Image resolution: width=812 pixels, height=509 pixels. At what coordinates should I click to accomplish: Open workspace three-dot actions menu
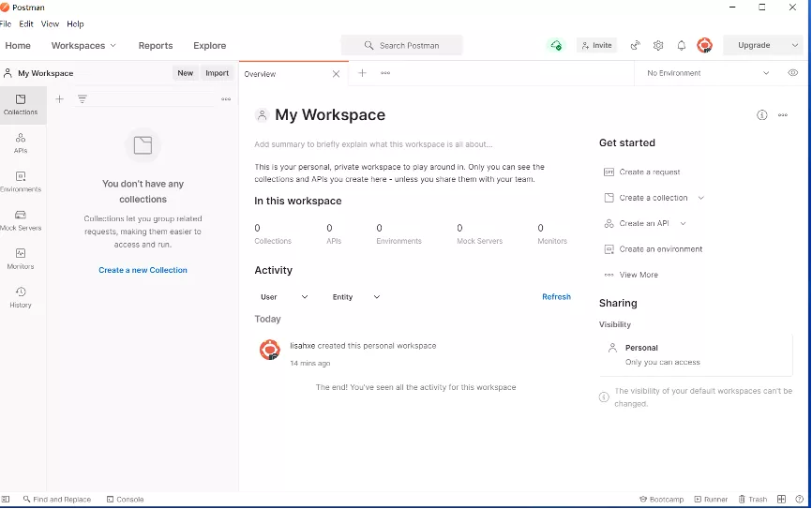pos(783,115)
